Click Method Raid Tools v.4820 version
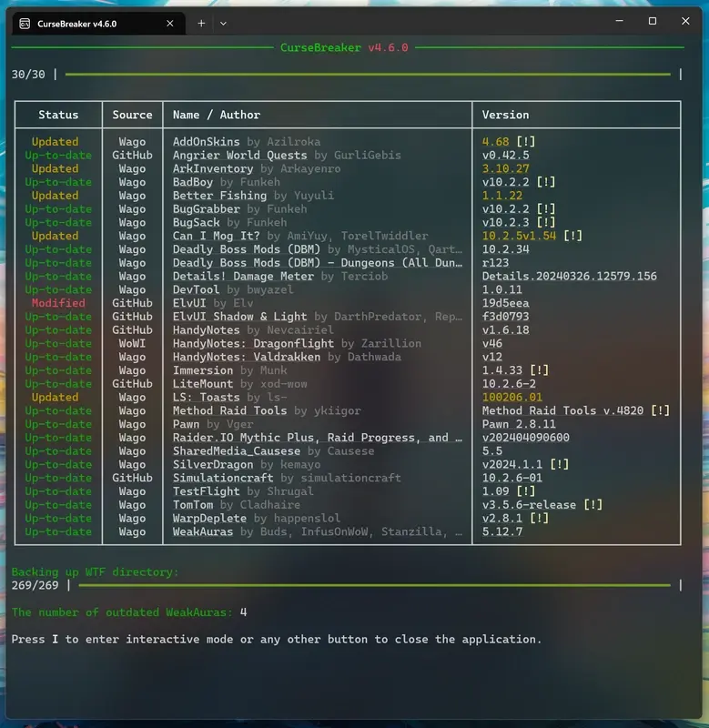 (562, 411)
